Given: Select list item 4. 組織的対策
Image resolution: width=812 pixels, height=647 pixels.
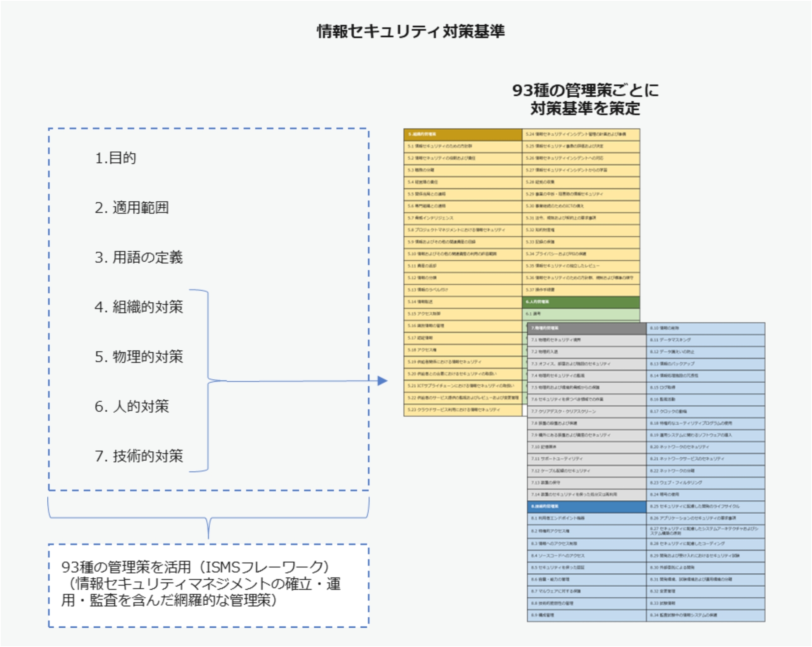Looking at the screenshot, I should 139,307.
